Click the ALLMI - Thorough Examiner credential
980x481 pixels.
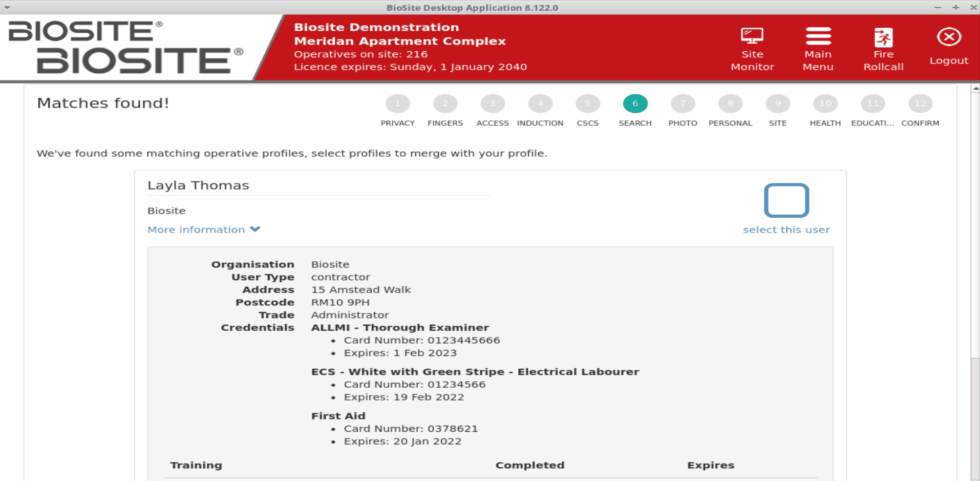(400, 327)
